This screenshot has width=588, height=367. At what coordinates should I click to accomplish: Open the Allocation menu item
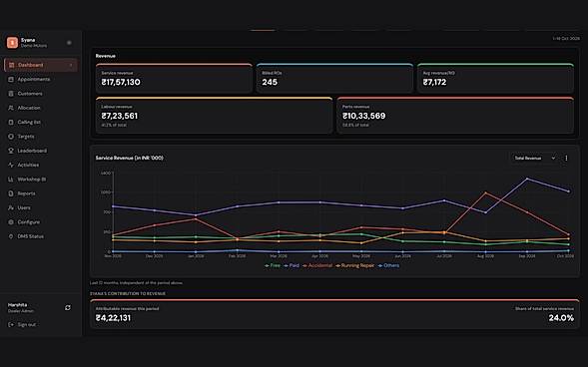click(x=41, y=108)
